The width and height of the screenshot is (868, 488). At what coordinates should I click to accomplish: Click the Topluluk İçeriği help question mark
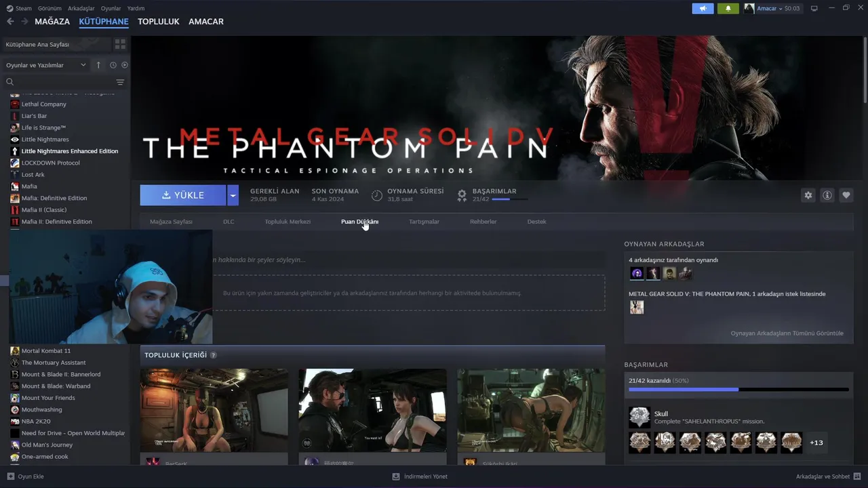click(214, 355)
